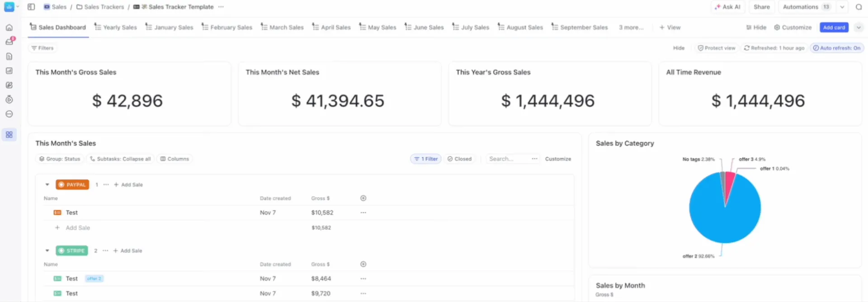Open row options for the $9,720 sale

point(363,293)
